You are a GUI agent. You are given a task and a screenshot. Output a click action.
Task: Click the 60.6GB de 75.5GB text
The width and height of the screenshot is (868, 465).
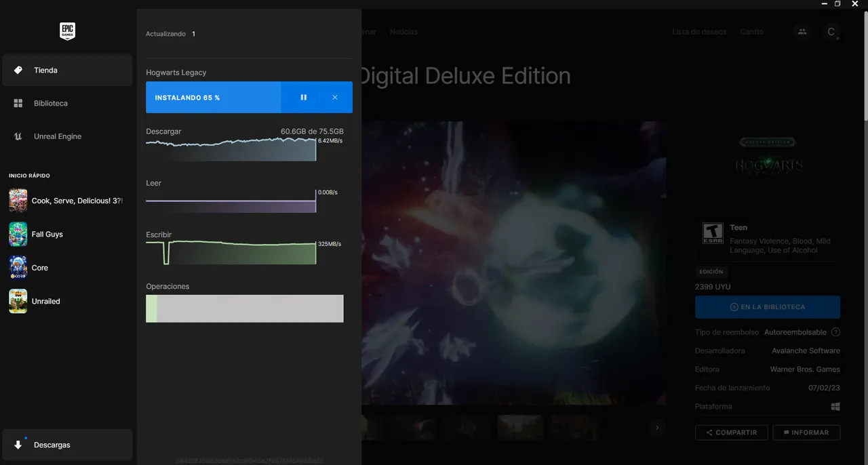tap(312, 132)
